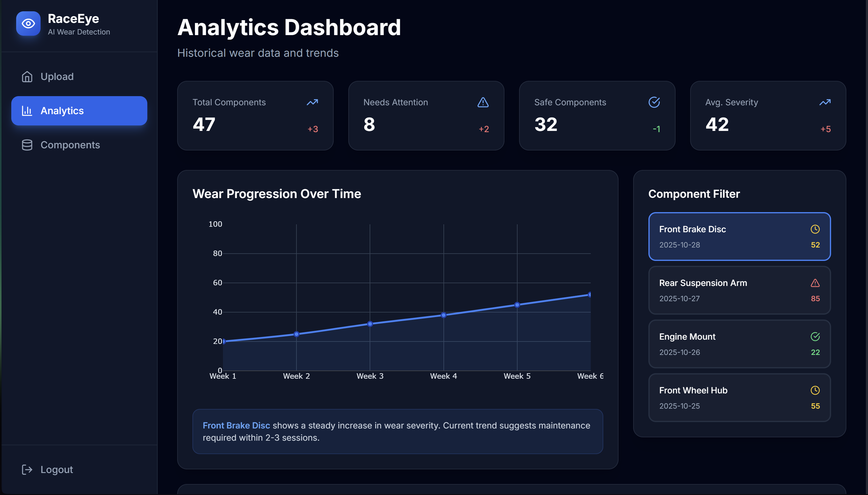Click checkmark icon in Safe Components card
Viewport: 868px width, 495px height.
654,102
